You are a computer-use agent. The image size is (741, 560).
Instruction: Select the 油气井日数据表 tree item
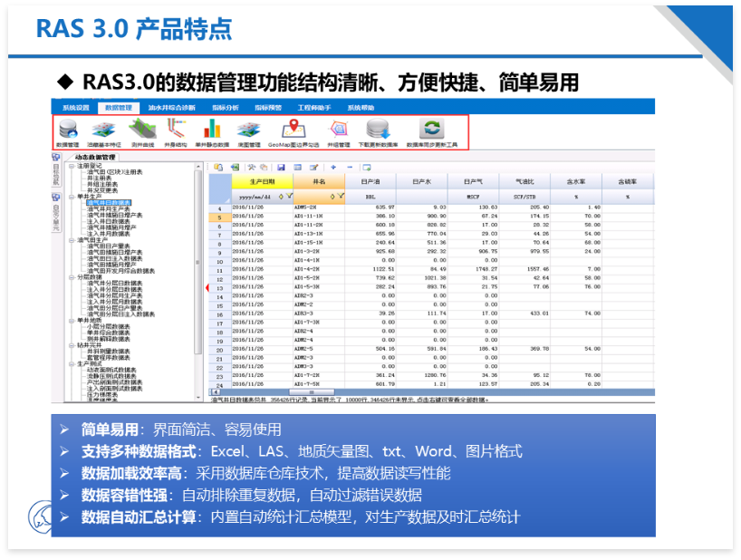tap(109, 203)
